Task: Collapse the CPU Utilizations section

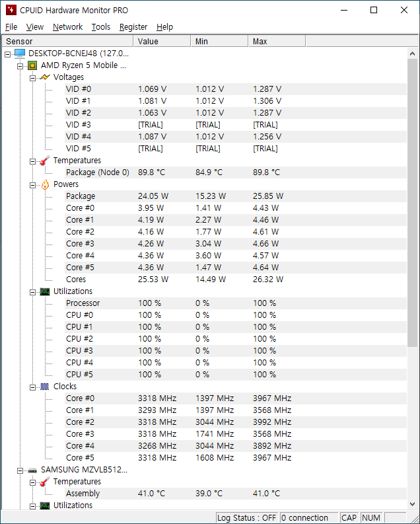Action: tap(32, 293)
